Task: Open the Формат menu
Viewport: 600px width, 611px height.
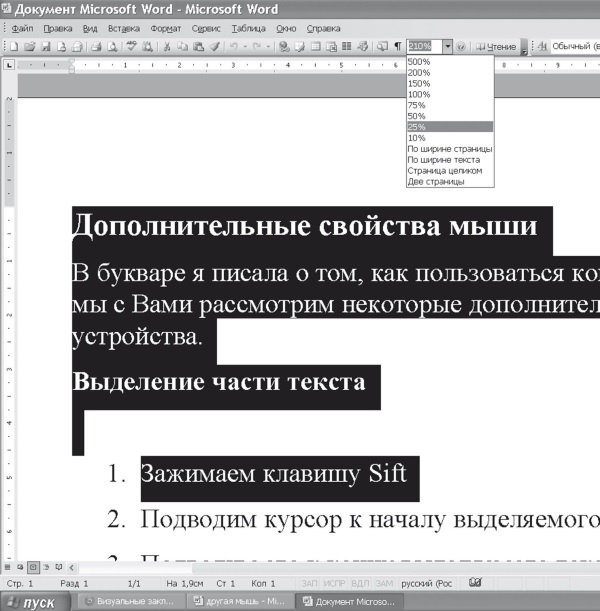Action: coord(166,28)
